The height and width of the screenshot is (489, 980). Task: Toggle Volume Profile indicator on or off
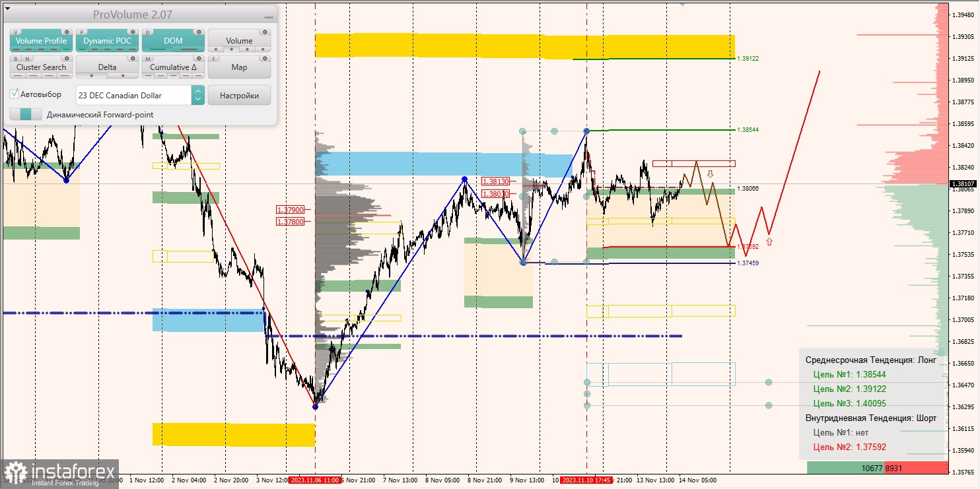(x=41, y=41)
